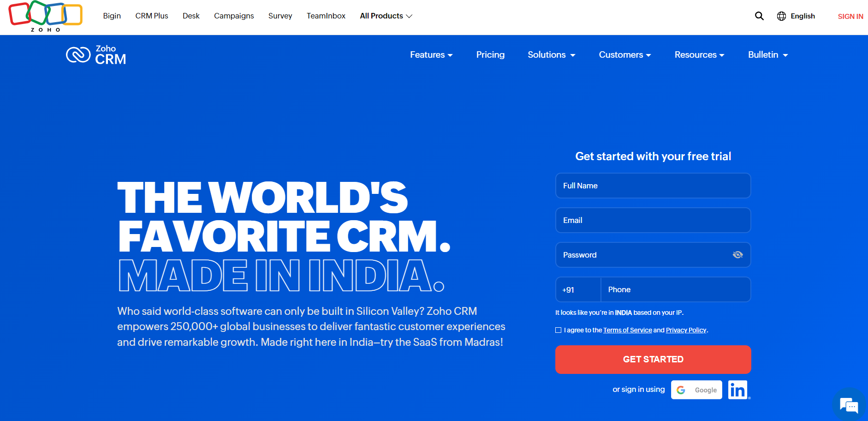Click the globe language icon

point(781,16)
